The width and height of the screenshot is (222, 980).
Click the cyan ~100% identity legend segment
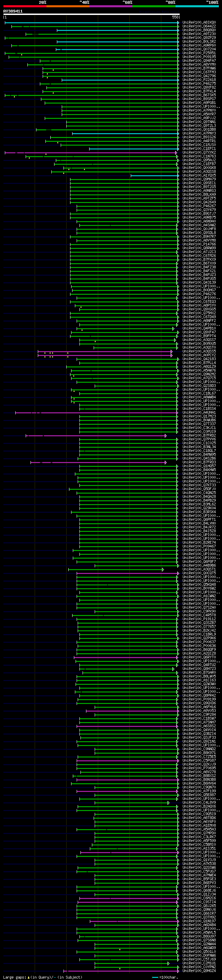tap(197, 6)
